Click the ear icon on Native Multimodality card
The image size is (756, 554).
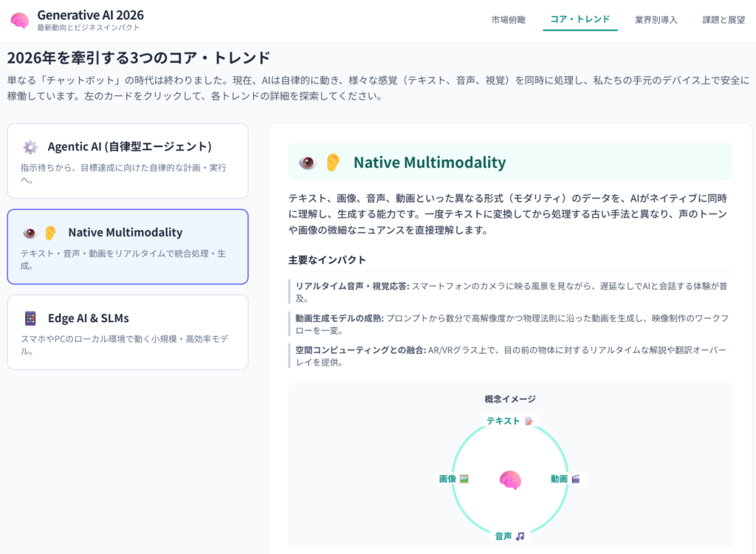tap(50, 233)
